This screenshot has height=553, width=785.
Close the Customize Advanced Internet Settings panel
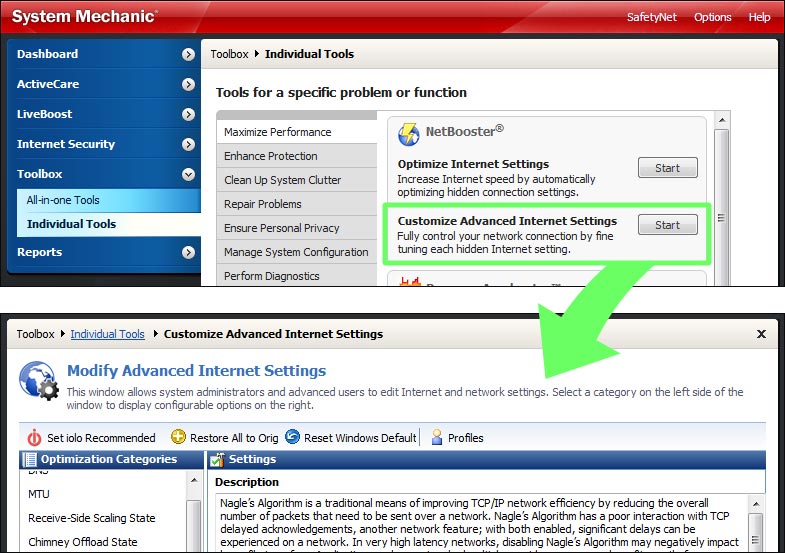[761, 334]
